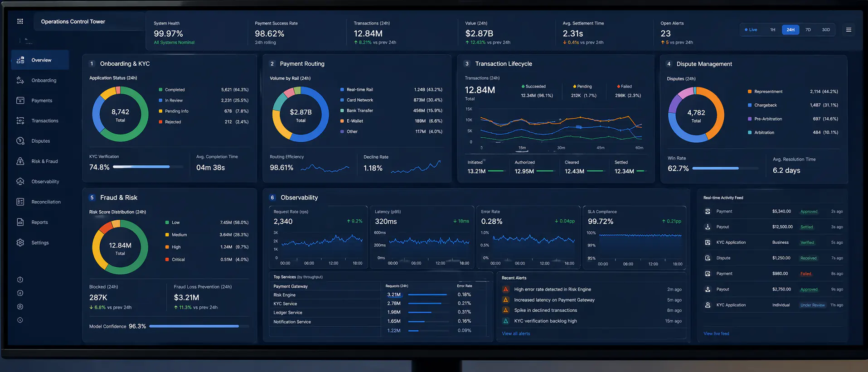The image size is (868, 372).
Task: Click the Risk Engine alert warning icon
Action: (x=506, y=289)
